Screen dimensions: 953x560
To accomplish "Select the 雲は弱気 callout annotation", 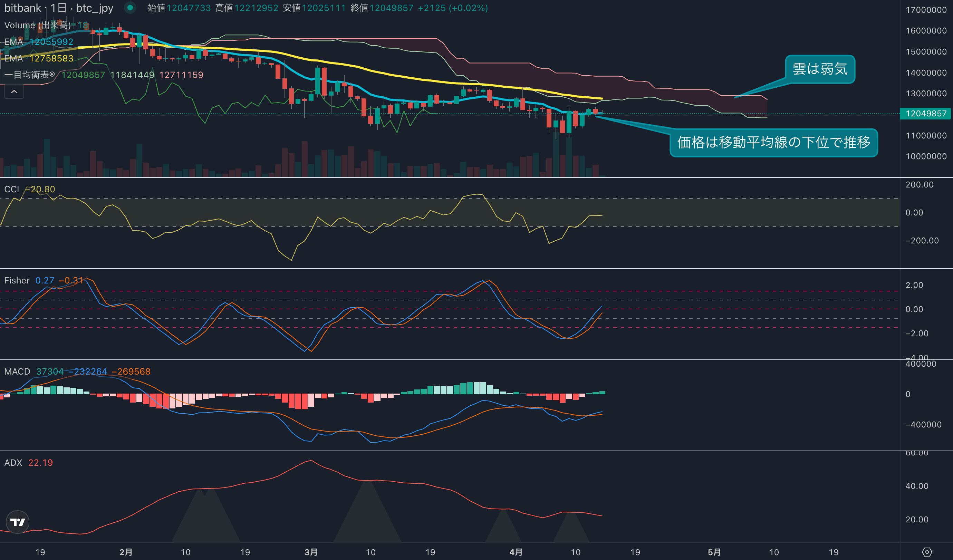I will point(819,69).
